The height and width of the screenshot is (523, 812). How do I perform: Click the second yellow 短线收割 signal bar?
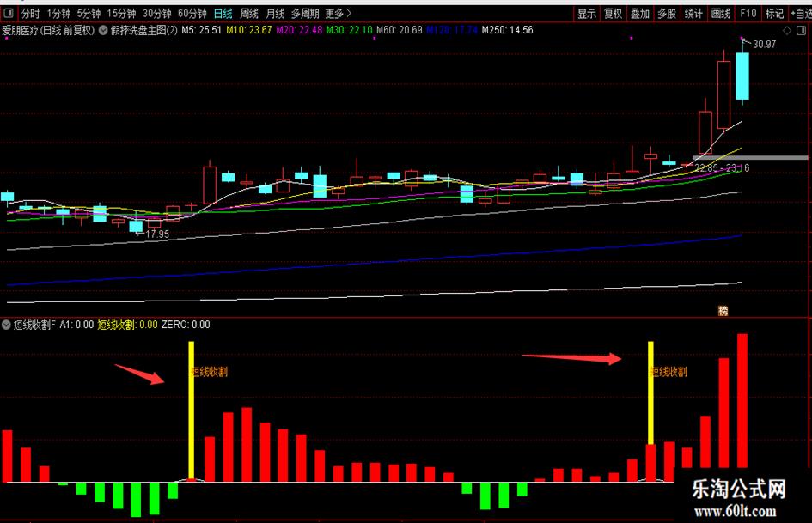click(650, 393)
